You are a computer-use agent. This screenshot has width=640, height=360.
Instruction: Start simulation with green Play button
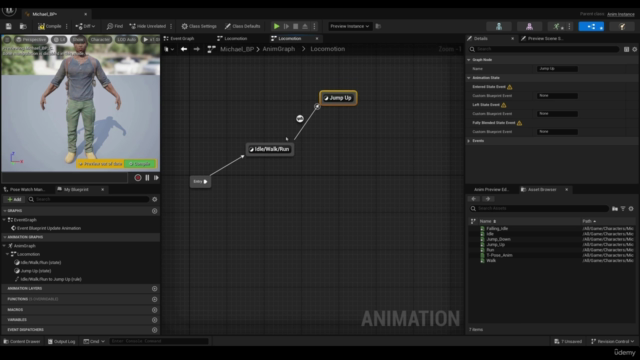pos(276,26)
